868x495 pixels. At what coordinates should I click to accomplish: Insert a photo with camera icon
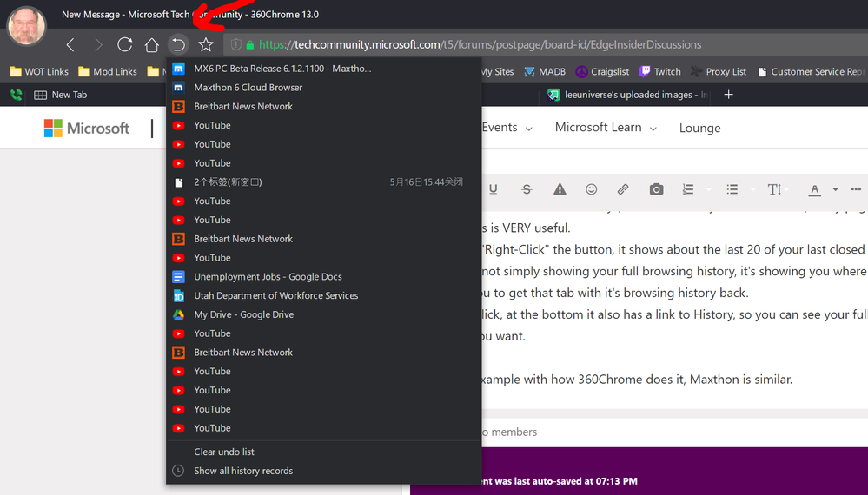pyautogui.click(x=656, y=189)
